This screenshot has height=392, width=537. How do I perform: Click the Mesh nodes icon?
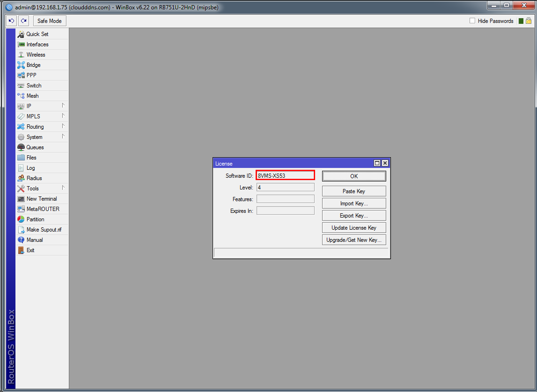click(21, 96)
